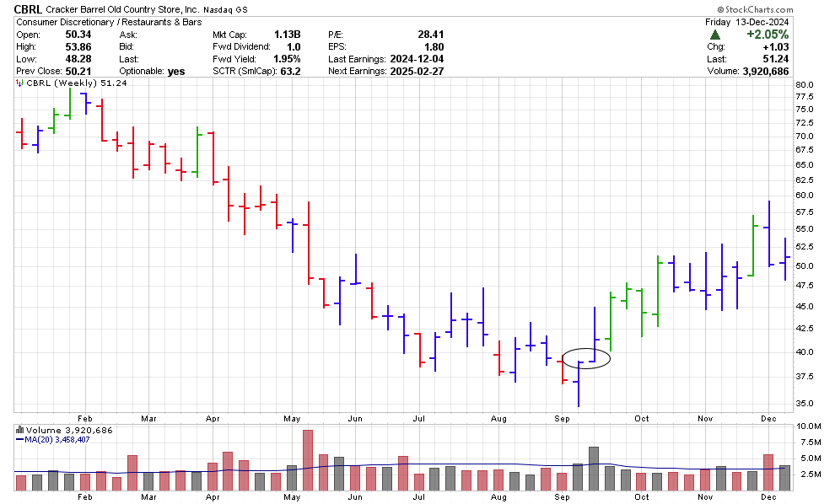Click the P/E value 28.41

pyautogui.click(x=431, y=35)
